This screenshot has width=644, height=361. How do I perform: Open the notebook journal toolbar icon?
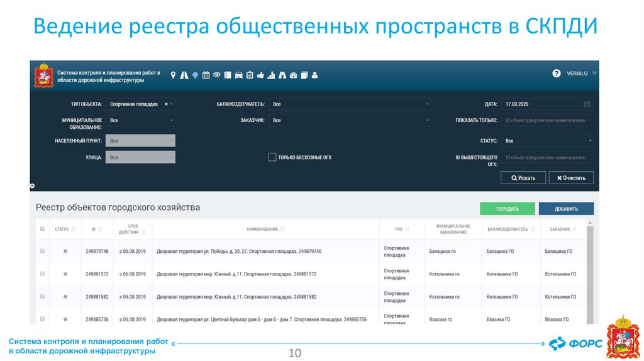tap(228, 75)
